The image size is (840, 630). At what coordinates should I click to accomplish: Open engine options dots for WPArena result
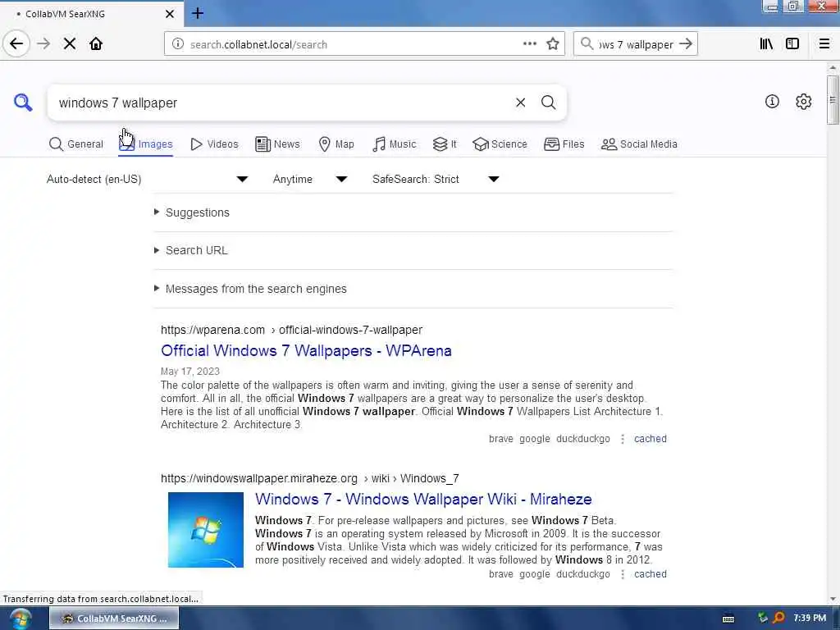point(622,439)
